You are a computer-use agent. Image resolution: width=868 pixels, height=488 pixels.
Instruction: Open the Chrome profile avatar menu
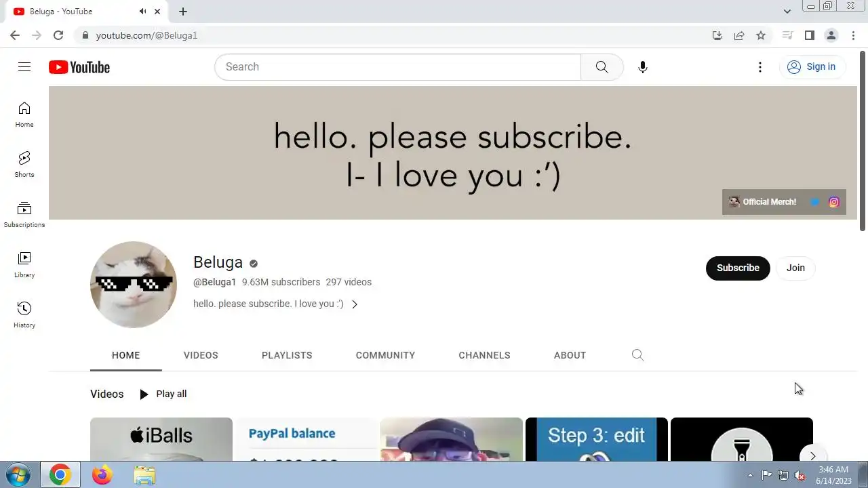click(x=831, y=35)
